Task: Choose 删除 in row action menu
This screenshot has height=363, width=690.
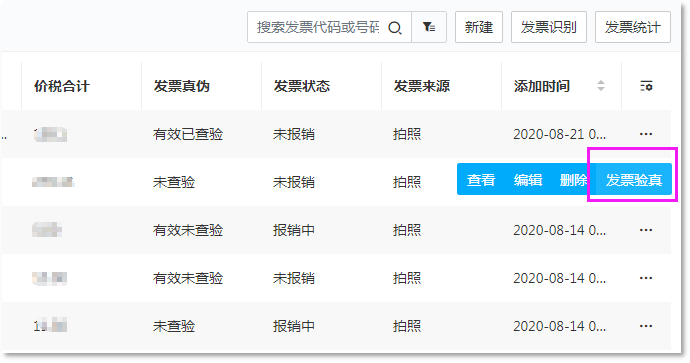Action: coord(573,180)
